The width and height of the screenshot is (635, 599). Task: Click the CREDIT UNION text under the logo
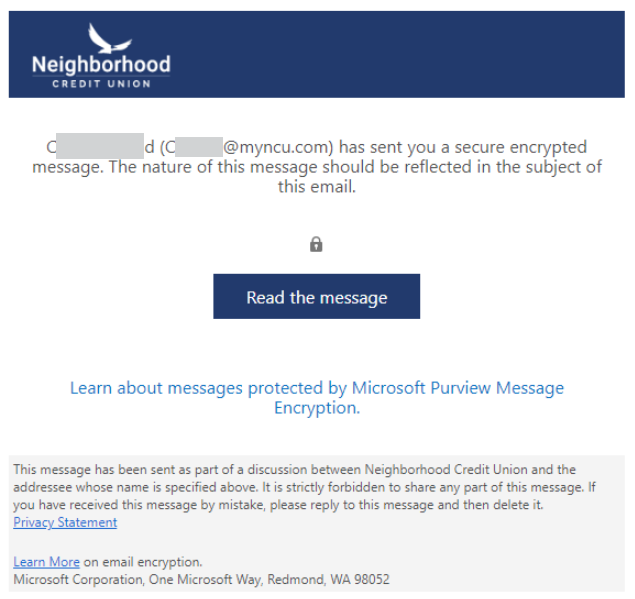(x=102, y=84)
